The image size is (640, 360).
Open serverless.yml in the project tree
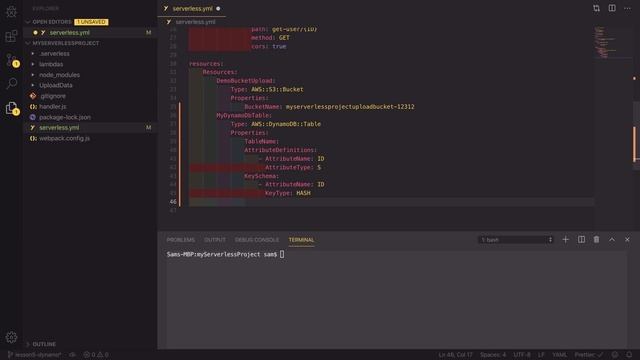59,128
